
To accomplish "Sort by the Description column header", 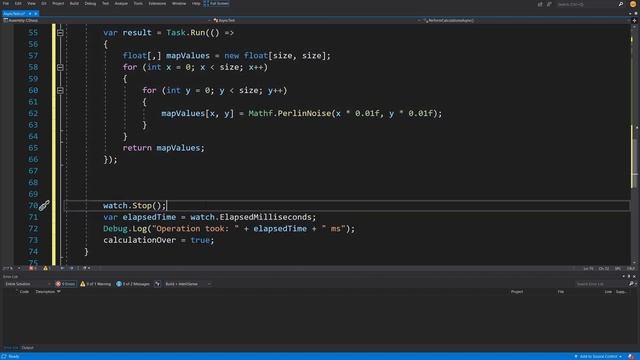I will [x=46, y=291].
